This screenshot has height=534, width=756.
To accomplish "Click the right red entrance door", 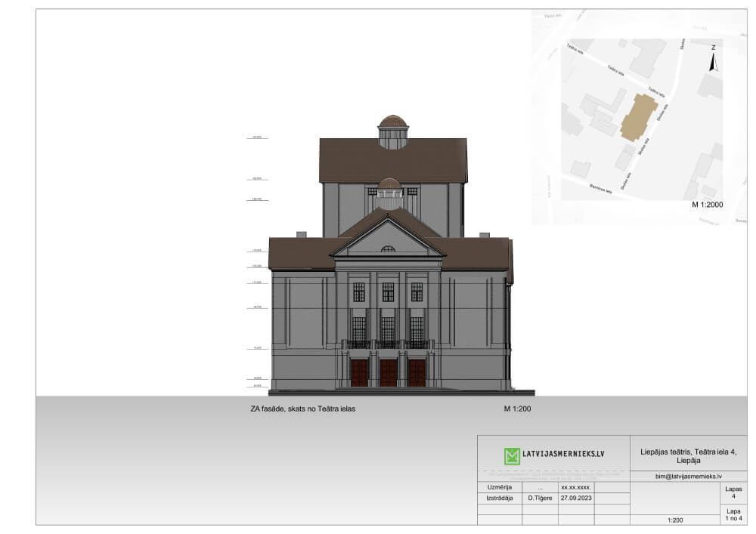I will tap(417, 372).
